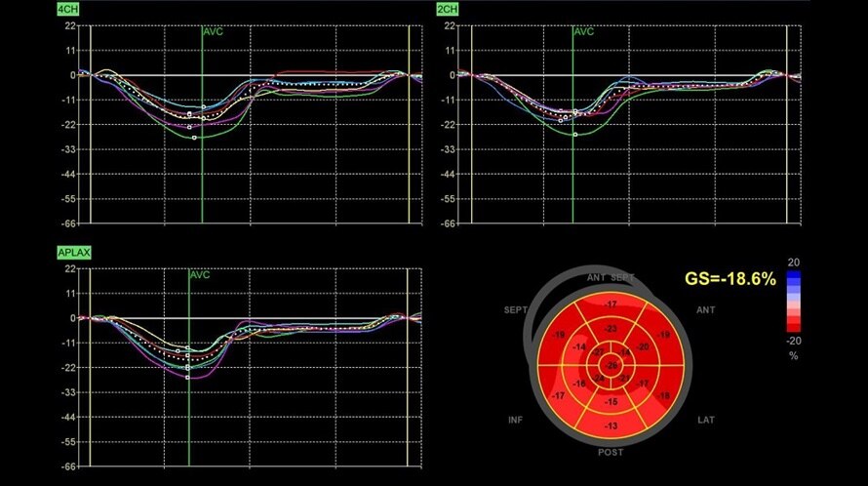
Task: Click the mid posterior segment valued -15
Action: (x=611, y=401)
